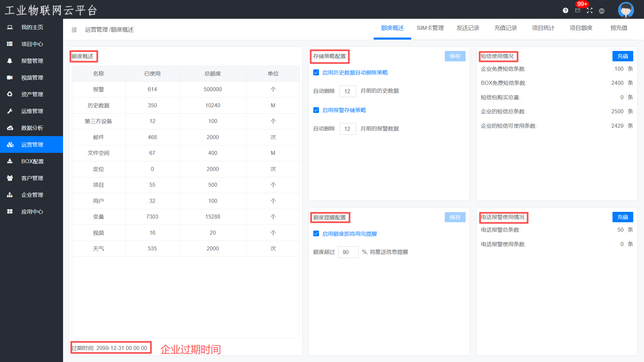Image resolution: width=644 pixels, height=362 pixels.
Task: Click the globe language icon
Action: coord(602,11)
